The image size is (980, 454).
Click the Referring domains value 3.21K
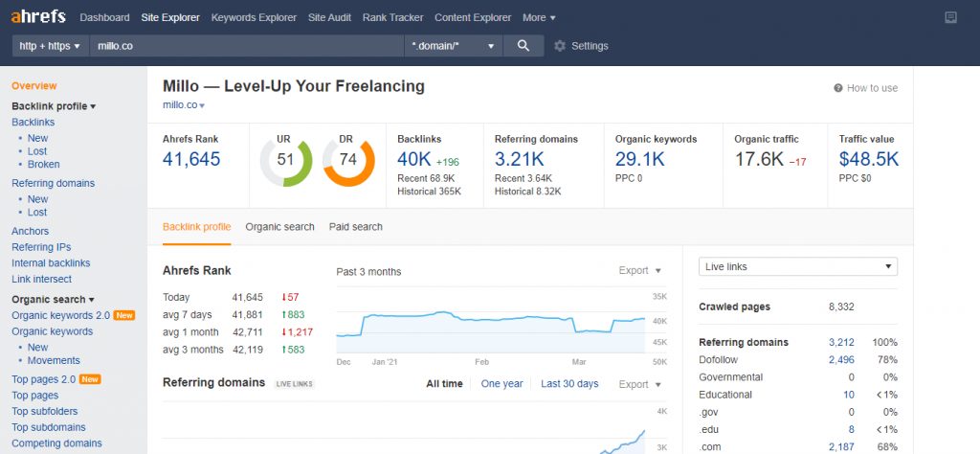pos(518,159)
